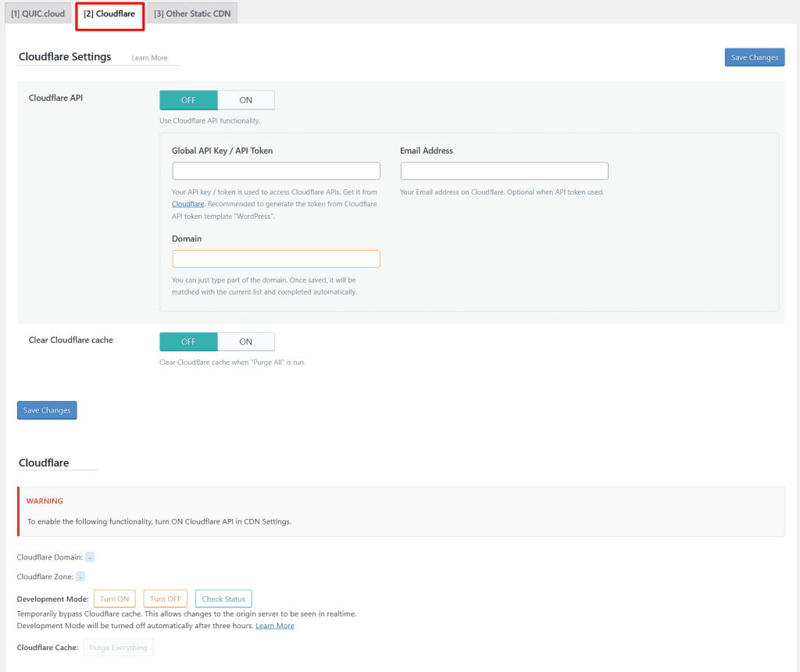
Task: Switch to the [1] QUIC.cloud tab
Action: pos(37,13)
